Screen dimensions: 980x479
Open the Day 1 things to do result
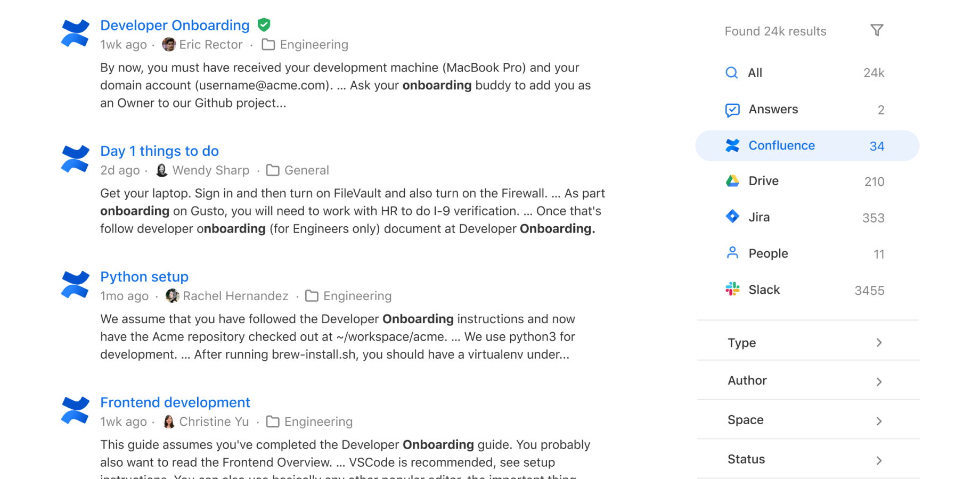tap(159, 151)
